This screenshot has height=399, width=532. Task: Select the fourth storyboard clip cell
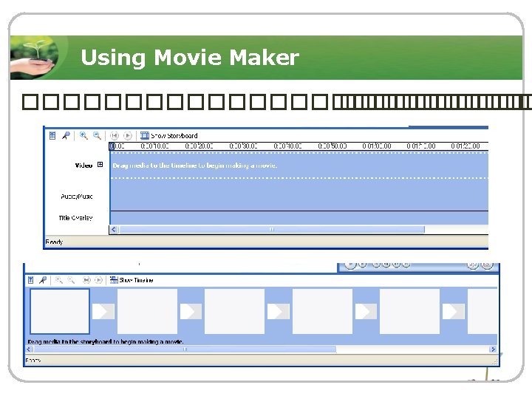(x=322, y=312)
